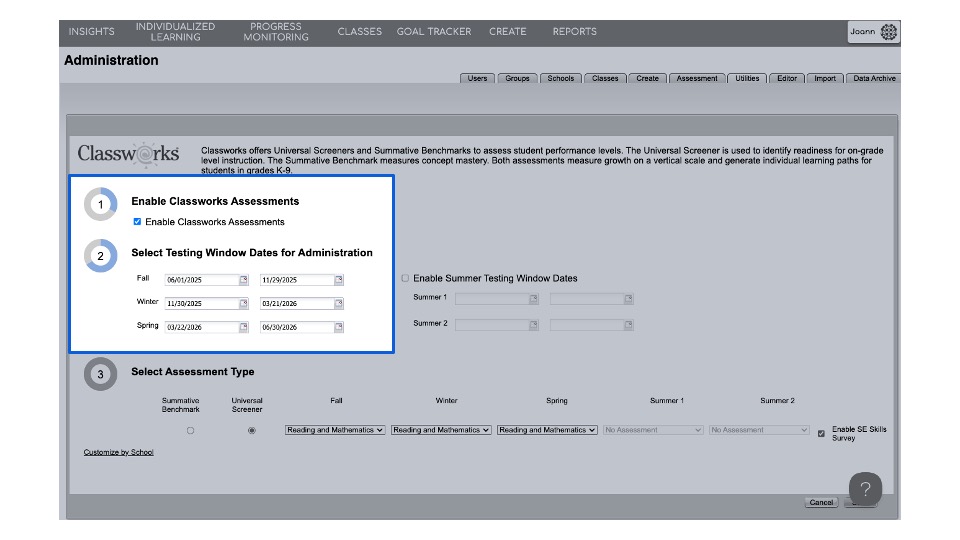Image resolution: width=960 pixels, height=540 pixels.
Task: Switch to the Schools tab
Action: click(561, 78)
